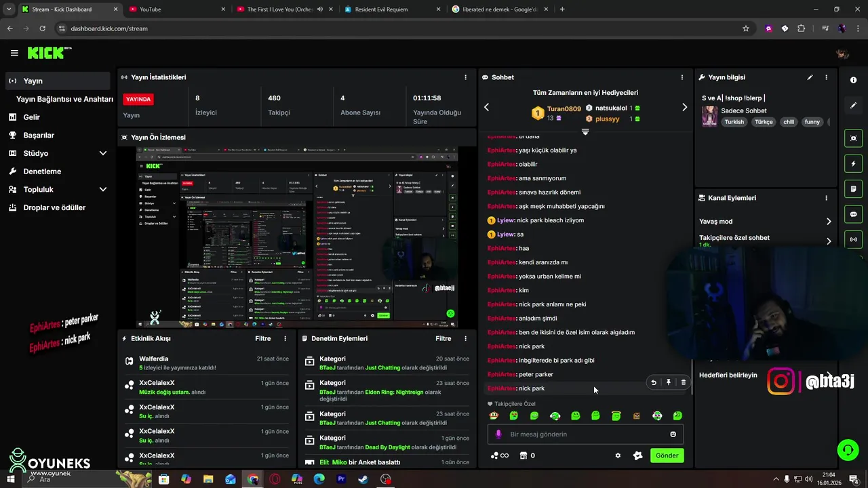Send the chat message with Gönder

[x=667, y=455]
